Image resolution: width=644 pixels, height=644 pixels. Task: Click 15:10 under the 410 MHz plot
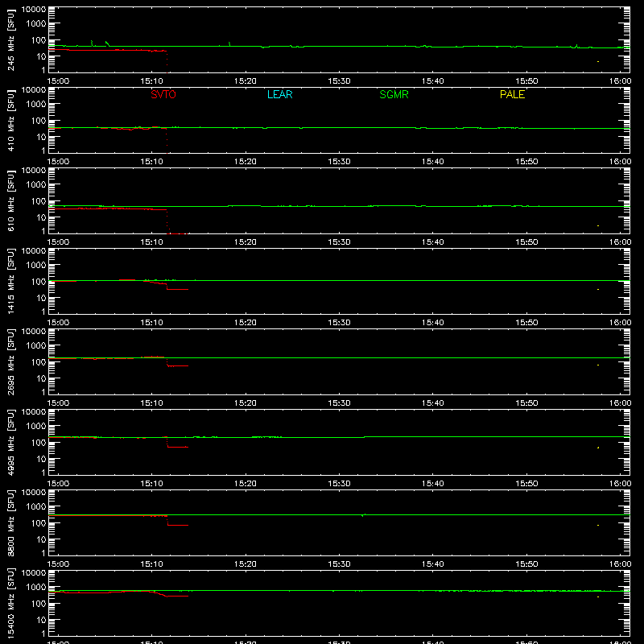point(151,162)
